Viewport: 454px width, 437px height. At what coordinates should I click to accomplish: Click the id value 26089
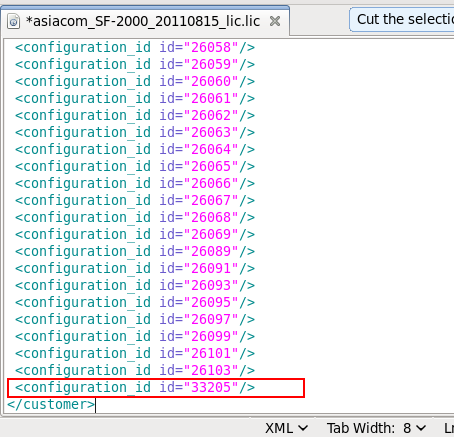pos(211,251)
